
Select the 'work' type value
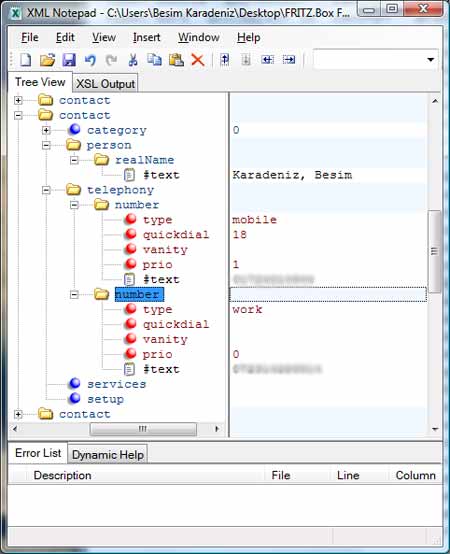tap(247, 309)
